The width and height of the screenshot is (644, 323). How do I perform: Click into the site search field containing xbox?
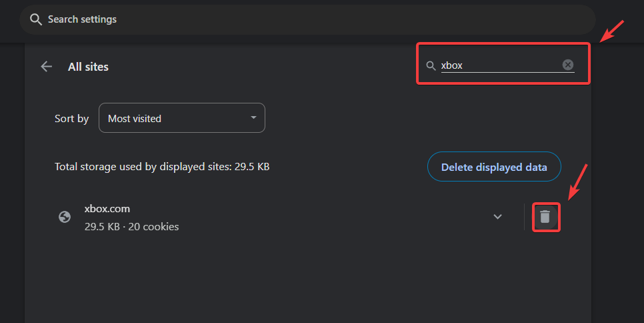click(x=500, y=65)
